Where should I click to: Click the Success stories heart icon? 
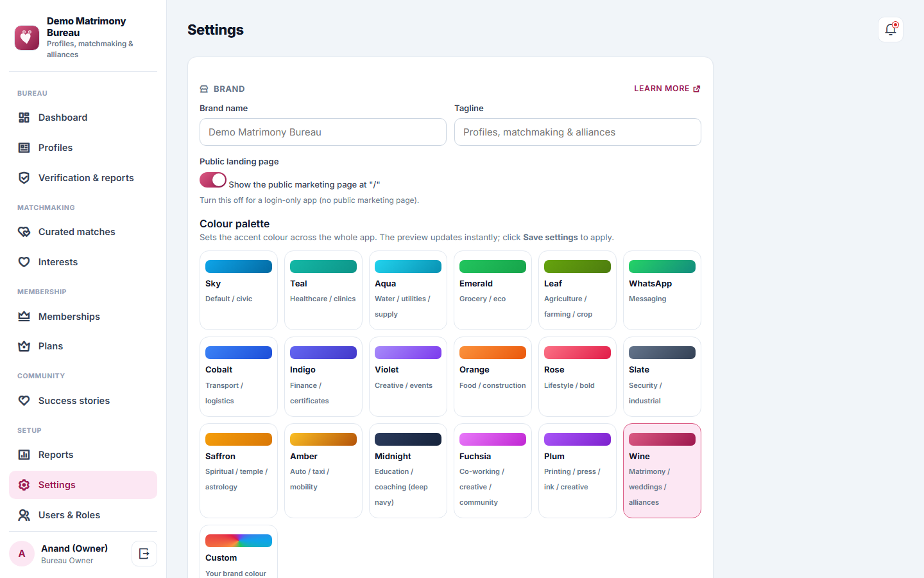tap(24, 401)
